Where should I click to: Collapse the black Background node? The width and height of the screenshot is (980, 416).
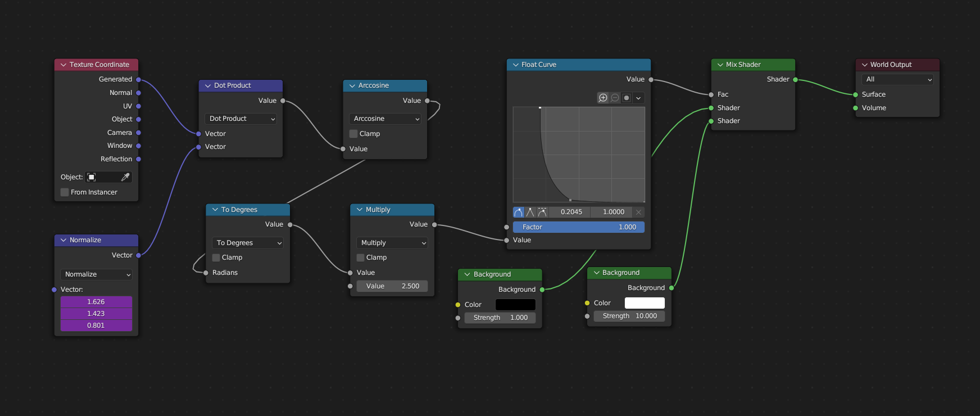coord(468,274)
